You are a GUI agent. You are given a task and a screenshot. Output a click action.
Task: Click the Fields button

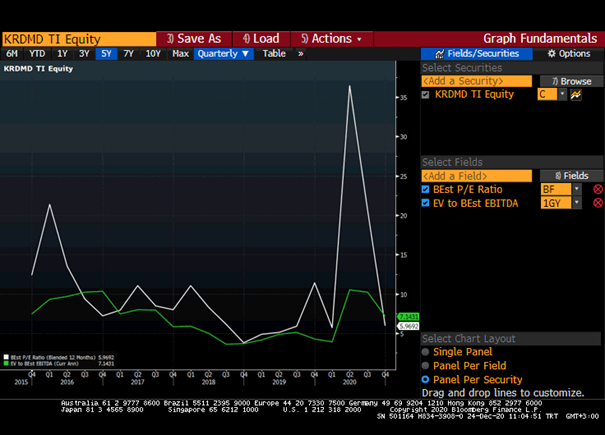coord(571,176)
